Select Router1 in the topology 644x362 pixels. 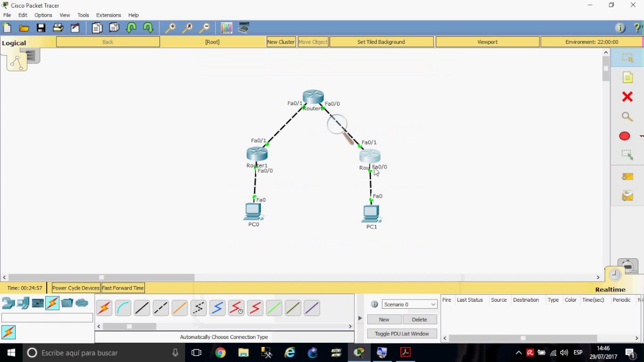click(257, 154)
